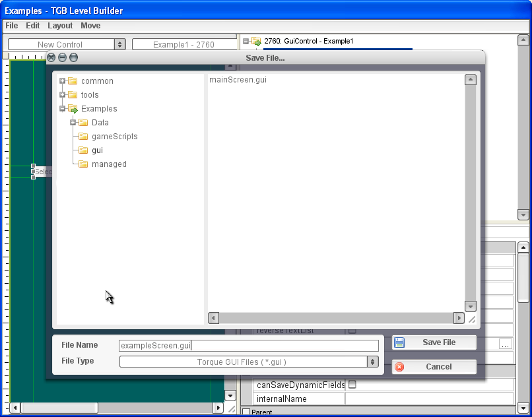Screen dimensions: 532x417
Task: Click canvas horizontal scroll right arrow
Action: [218, 408]
